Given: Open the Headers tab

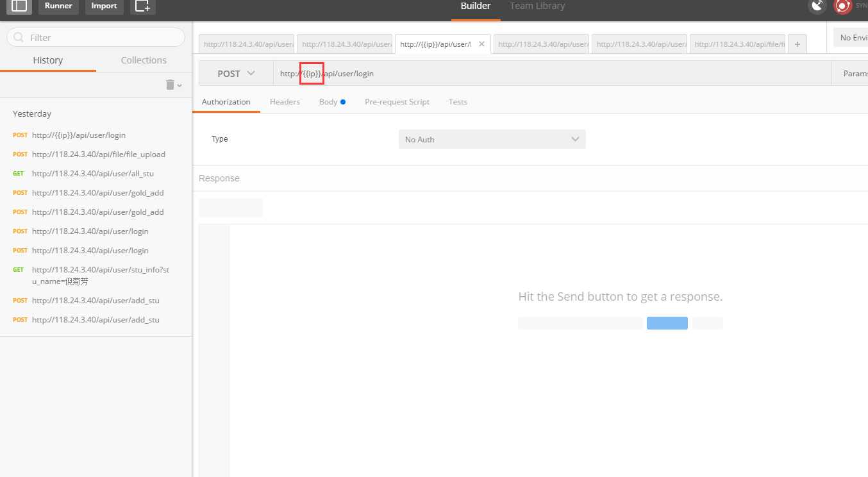Looking at the screenshot, I should pyautogui.click(x=285, y=102).
